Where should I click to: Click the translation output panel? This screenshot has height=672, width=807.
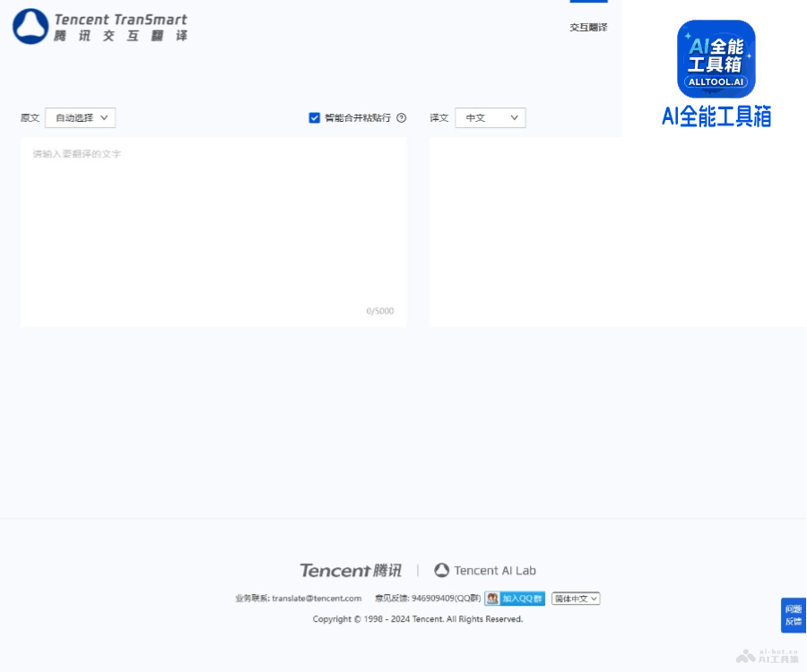pos(618,231)
